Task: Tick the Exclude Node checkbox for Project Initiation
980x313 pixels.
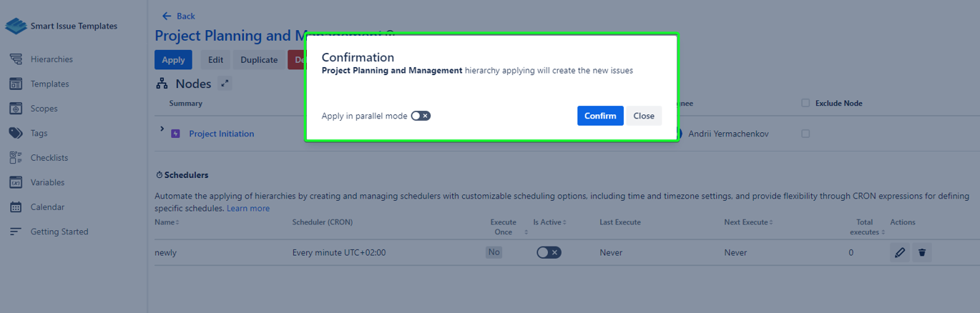Action: 805,134
